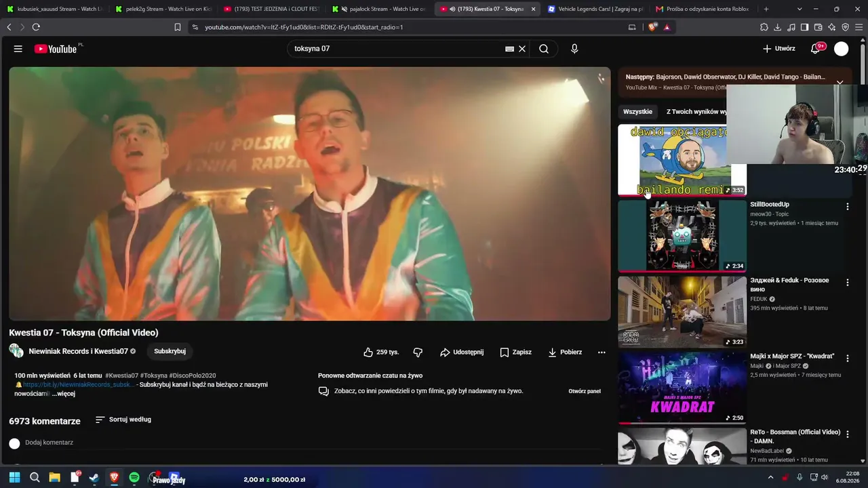
Task: Open the YouTube hamburger guide menu
Action: [x=18, y=49]
